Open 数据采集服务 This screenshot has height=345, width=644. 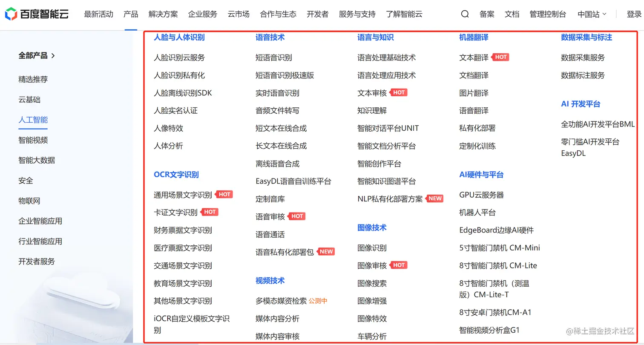coord(583,57)
